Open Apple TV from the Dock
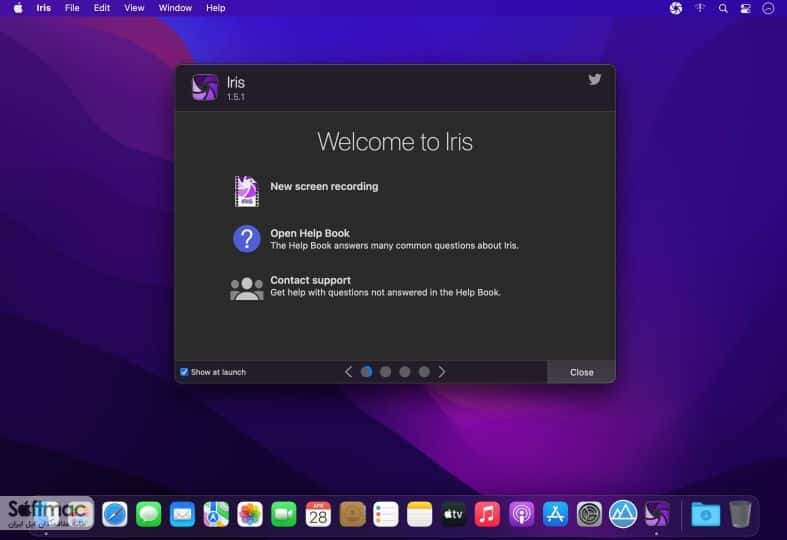Screen dimensions: 787x540 pyautogui.click(x=453, y=514)
